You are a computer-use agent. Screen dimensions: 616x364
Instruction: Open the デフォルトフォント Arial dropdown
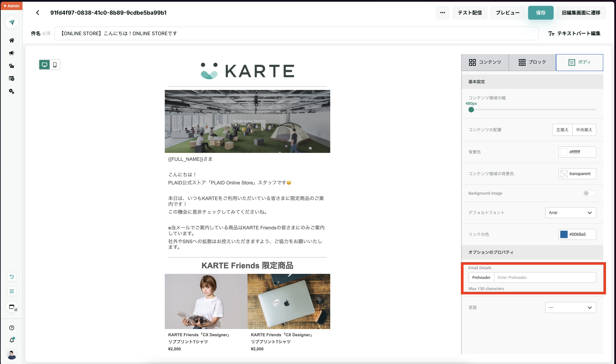tap(570, 213)
